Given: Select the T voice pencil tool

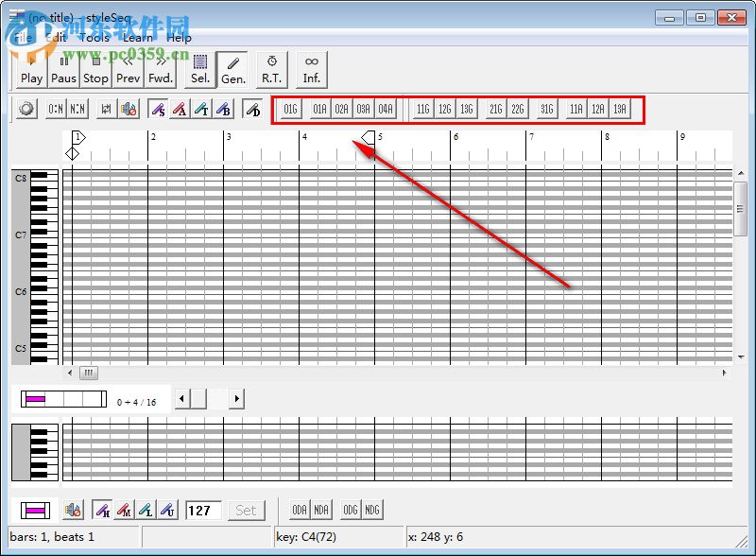Looking at the screenshot, I should coord(201,109).
